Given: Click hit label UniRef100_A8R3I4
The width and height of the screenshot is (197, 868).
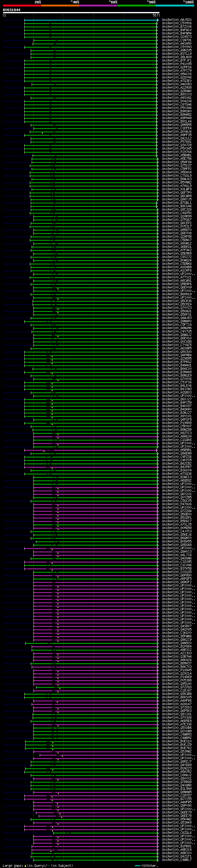Looking at the screenshot, I should pyautogui.click(x=176, y=850).
